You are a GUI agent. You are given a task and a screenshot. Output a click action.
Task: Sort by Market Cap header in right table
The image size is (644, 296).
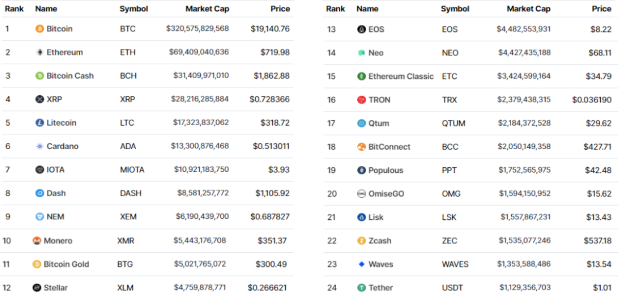[529, 9]
